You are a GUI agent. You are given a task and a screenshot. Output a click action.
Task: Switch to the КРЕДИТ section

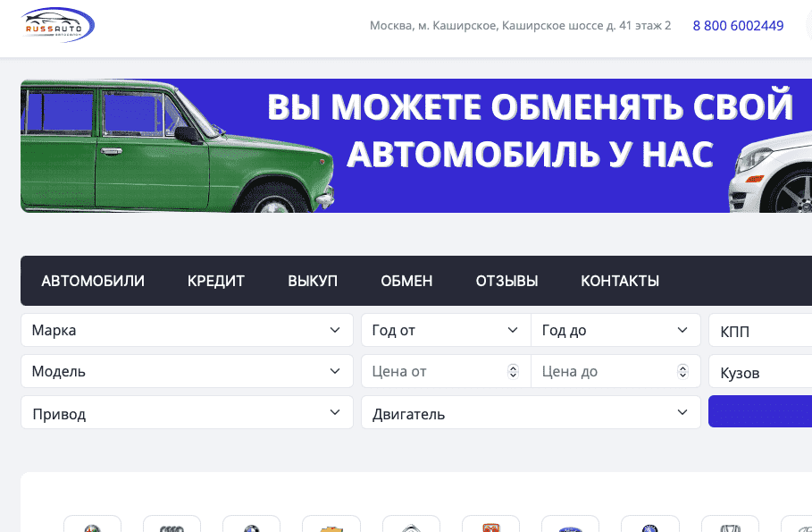(215, 280)
